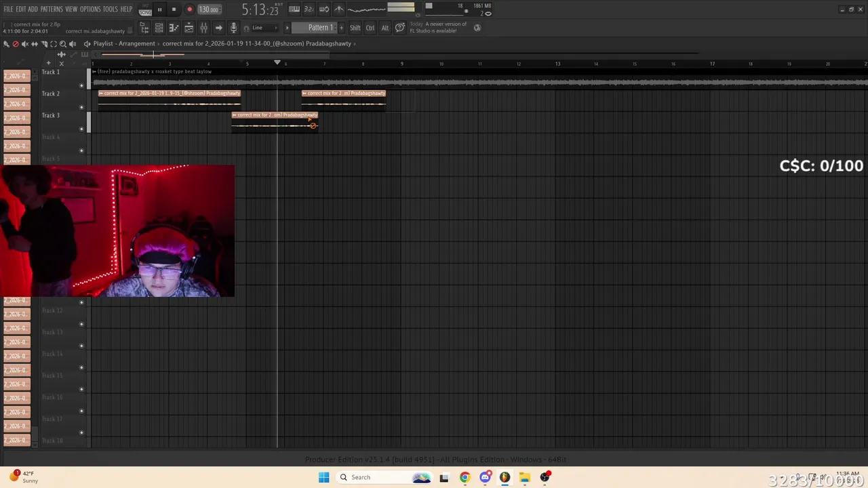Image resolution: width=868 pixels, height=488 pixels.
Task: Open menu of first correct mix clip on Track 2
Action: click(x=101, y=93)
